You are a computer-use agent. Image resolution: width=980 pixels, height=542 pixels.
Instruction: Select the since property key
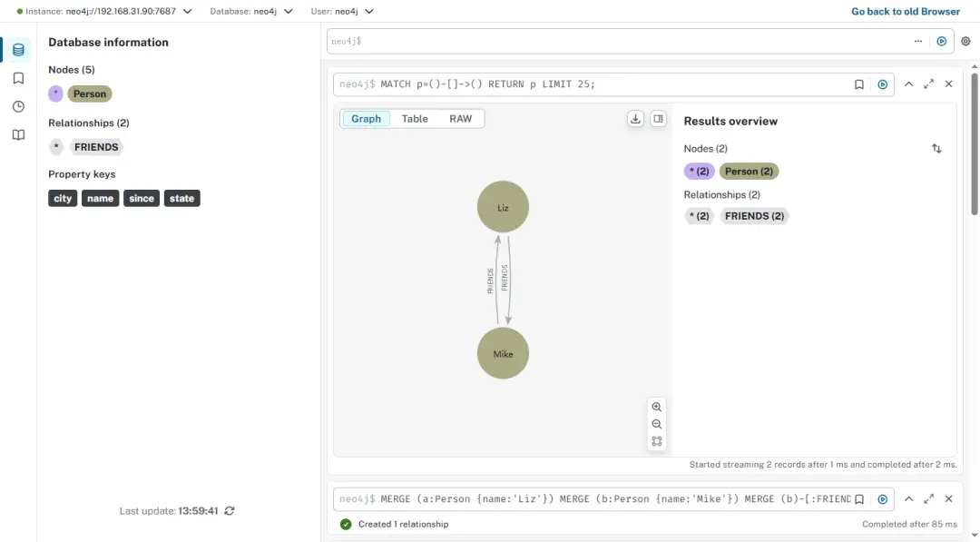click(x=142, y=198)
